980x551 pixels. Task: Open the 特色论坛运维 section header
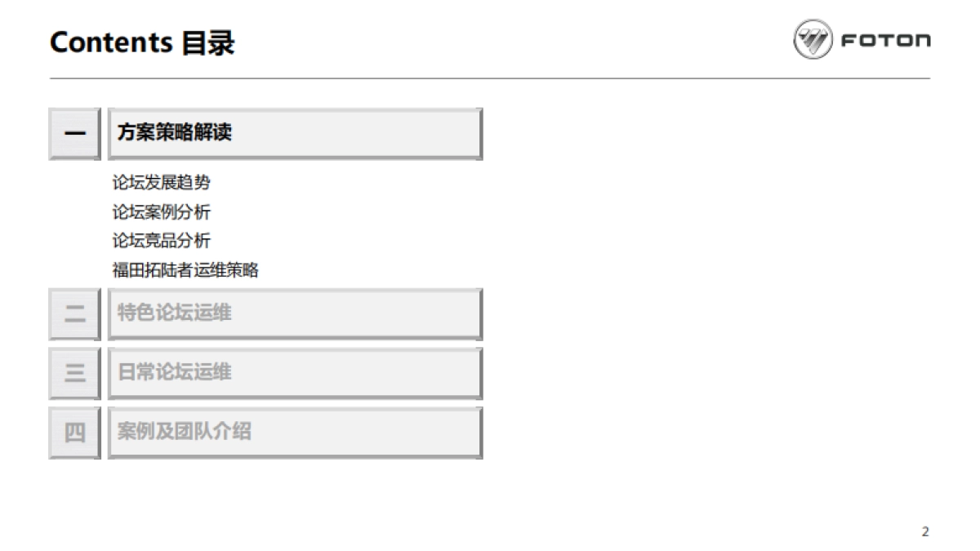click(x=175, y=313)
